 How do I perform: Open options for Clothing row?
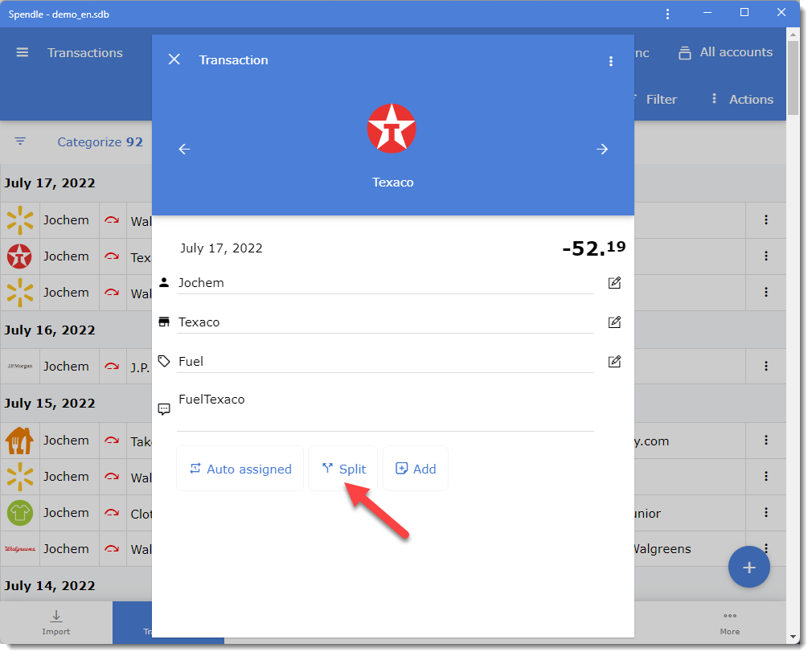[x=766, y=513]
